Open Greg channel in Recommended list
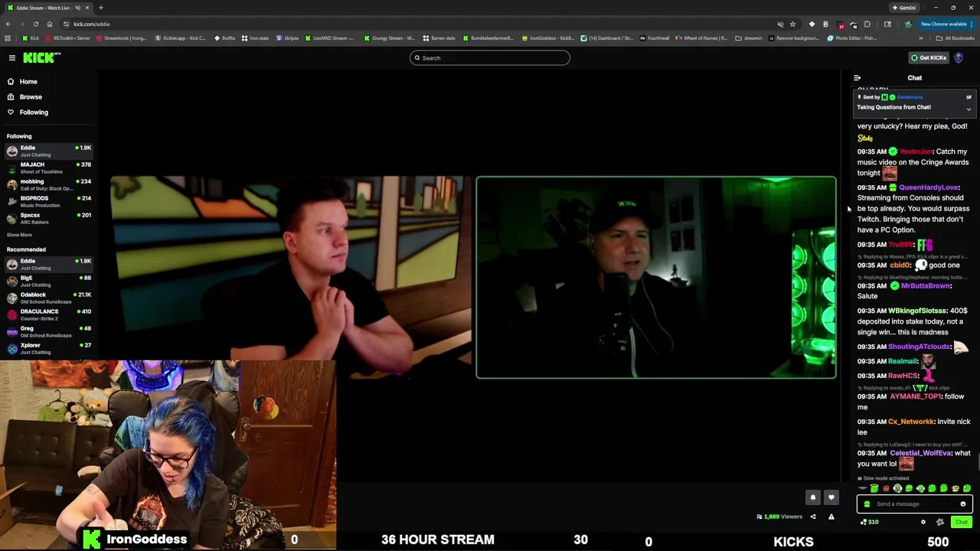980x551 pixels. tap(49, 331)
